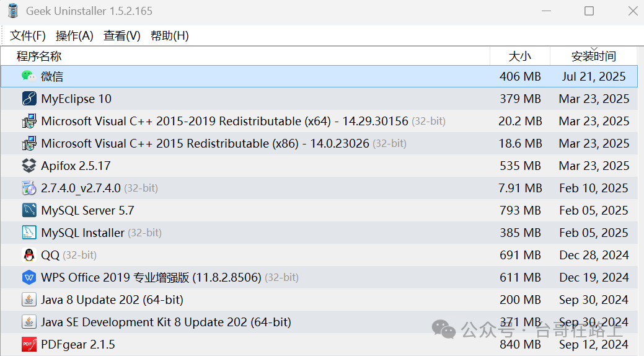Screen dimensions: 644x356
Task: Click the Geek Uninstaller title bar icon
Action: (12, 11)
